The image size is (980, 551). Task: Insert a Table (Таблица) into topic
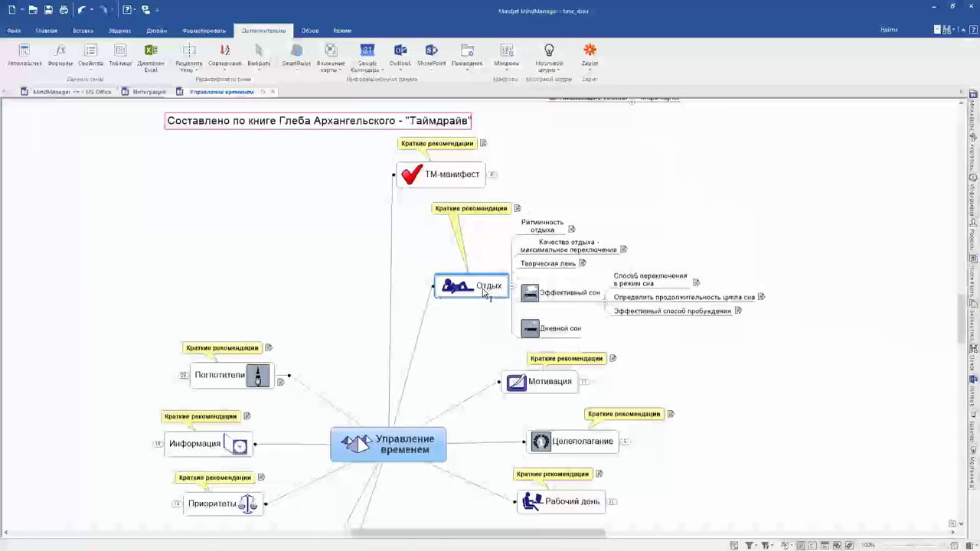pyautogui.click(x=120, y=56)
